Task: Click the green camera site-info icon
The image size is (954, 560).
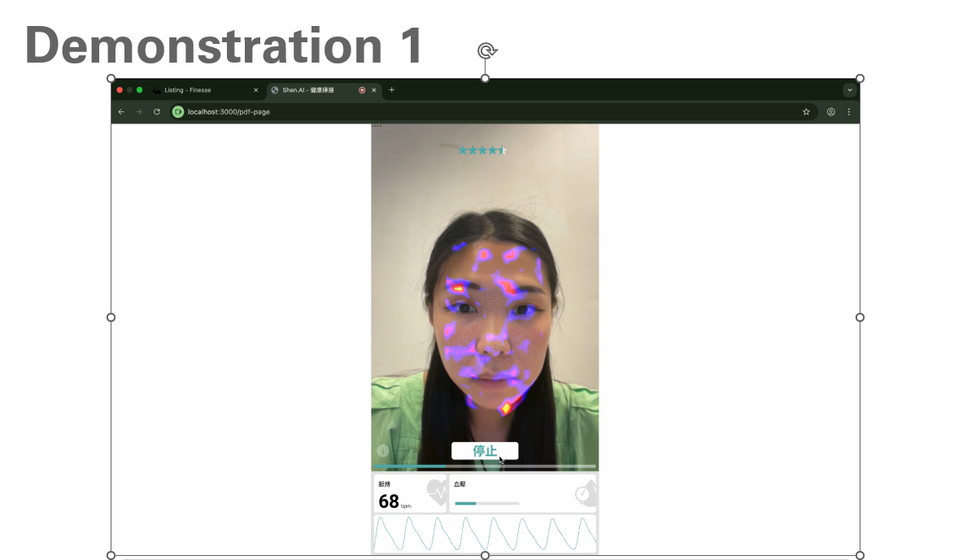Action: pos(178,112)
